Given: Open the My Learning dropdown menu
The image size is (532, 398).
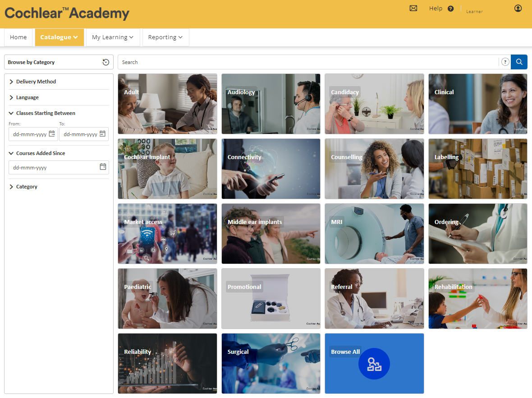Looking at the screenshot, I should point(113,37).
